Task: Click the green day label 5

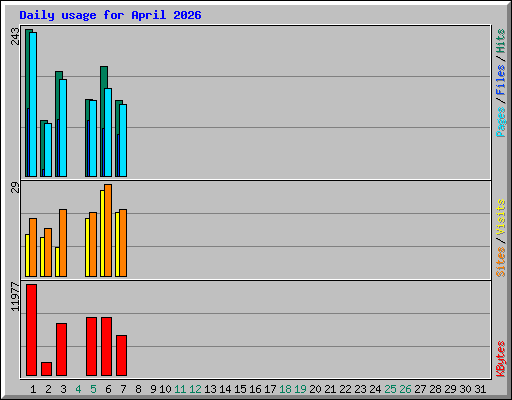Action: point(93,389)
